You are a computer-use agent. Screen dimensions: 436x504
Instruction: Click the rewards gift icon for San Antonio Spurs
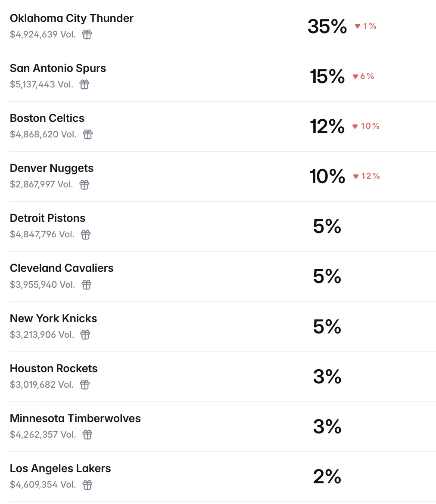click(84, 84)
